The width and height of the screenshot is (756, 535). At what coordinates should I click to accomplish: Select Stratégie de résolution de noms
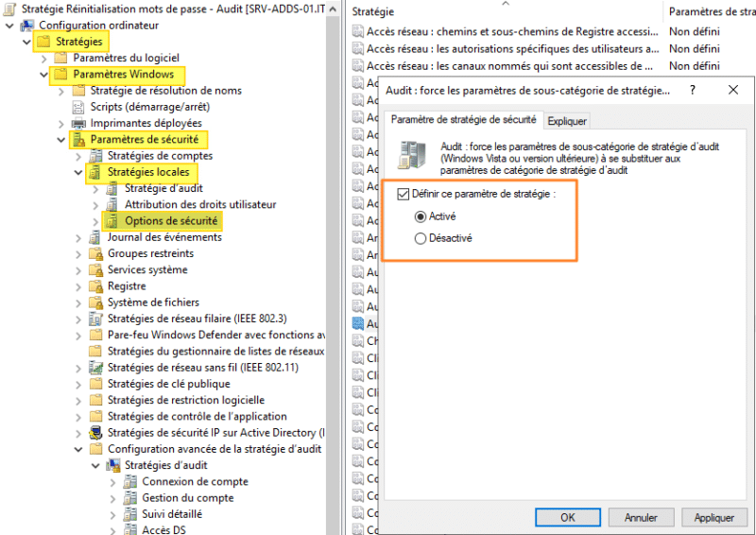(x=166, y=91)
